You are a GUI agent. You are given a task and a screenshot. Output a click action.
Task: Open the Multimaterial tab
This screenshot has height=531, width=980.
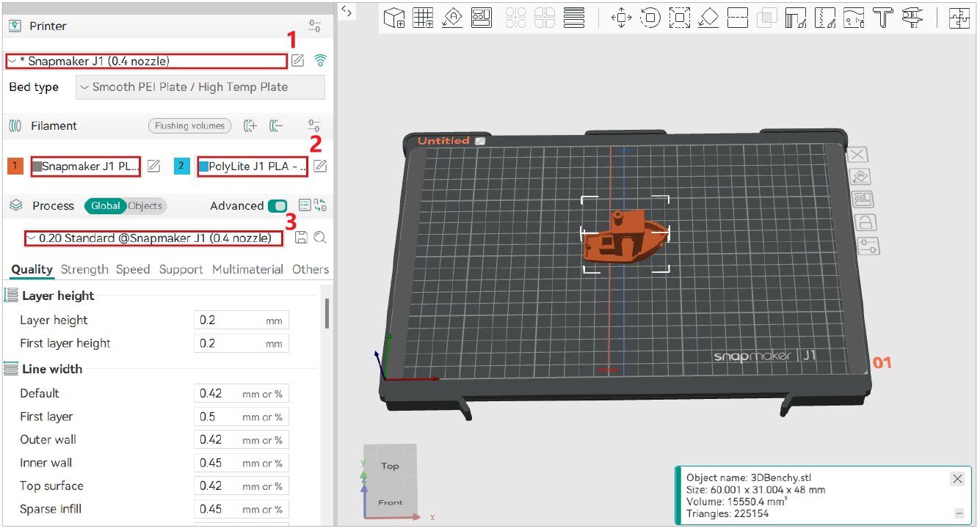click(247, 270)
